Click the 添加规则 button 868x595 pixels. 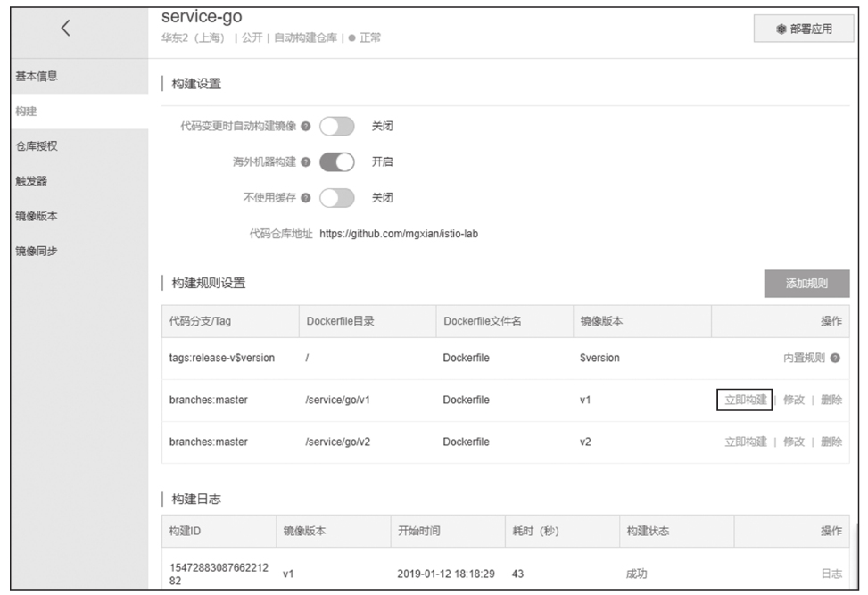click(x=806, y=284)
